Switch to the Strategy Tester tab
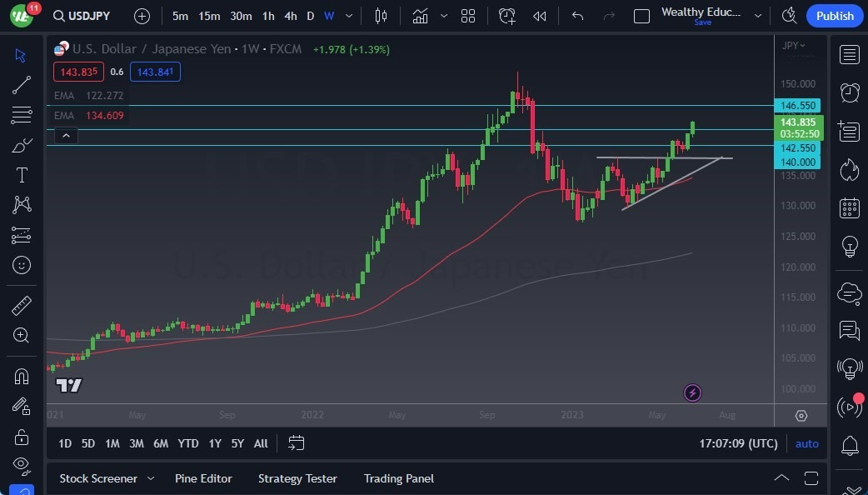The height and width of the screenshot is (495, 868). [297, 478]
